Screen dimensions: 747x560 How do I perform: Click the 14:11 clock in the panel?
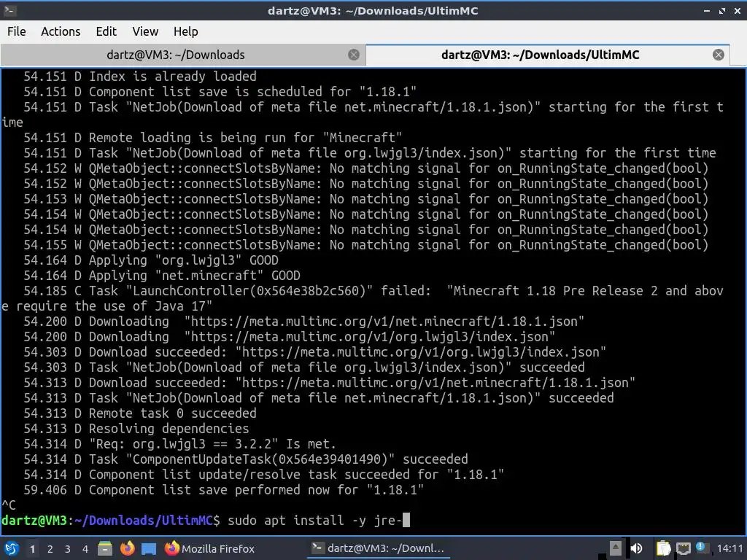[729, 548]
